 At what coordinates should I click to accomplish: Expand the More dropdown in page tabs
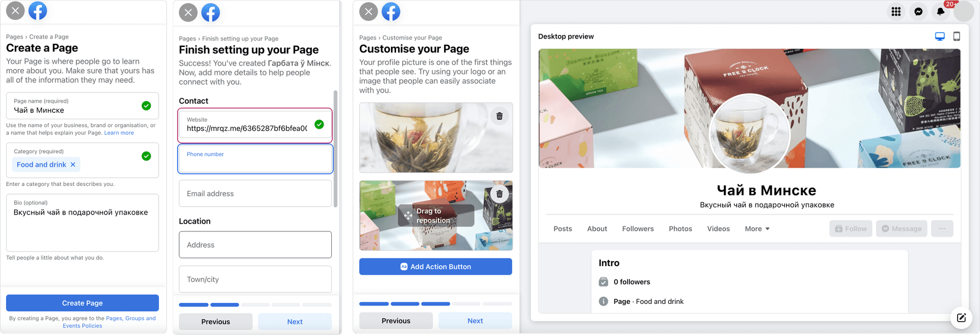(757, 229)
